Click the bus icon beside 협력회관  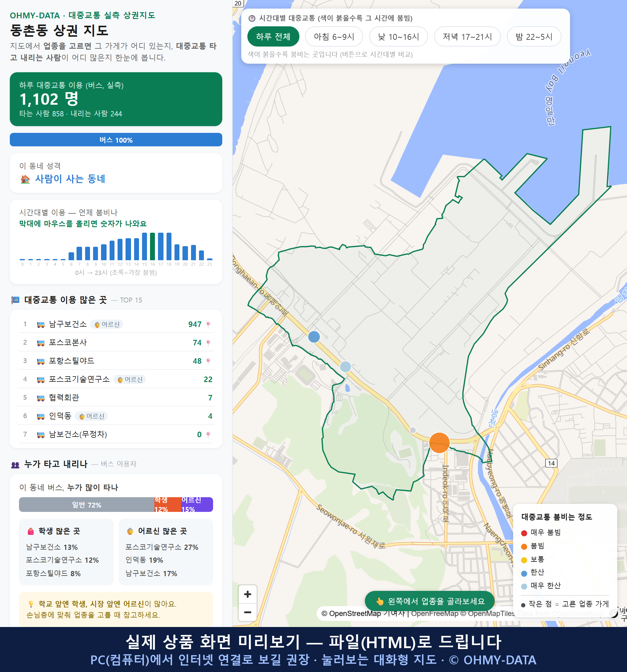tap(40, 398)
